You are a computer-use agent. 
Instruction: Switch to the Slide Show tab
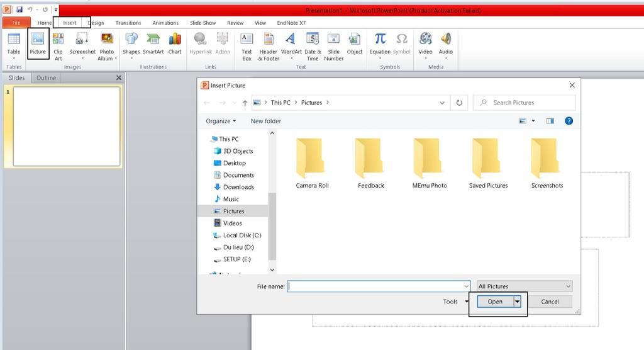click(203, 23)
